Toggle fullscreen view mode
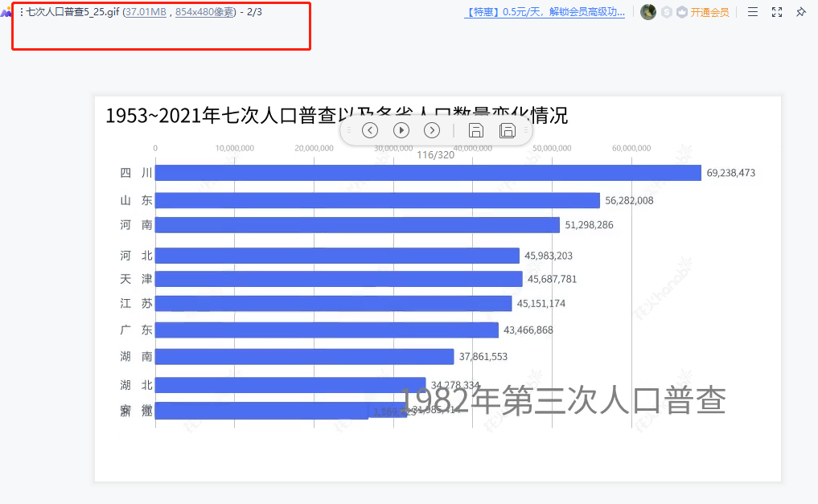 [x=777, y=12]
